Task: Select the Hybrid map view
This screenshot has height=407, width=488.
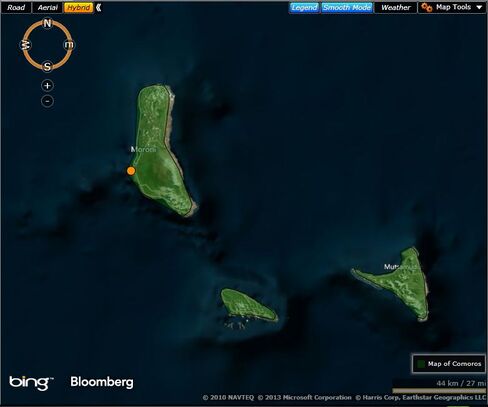Action: point(79,7)
